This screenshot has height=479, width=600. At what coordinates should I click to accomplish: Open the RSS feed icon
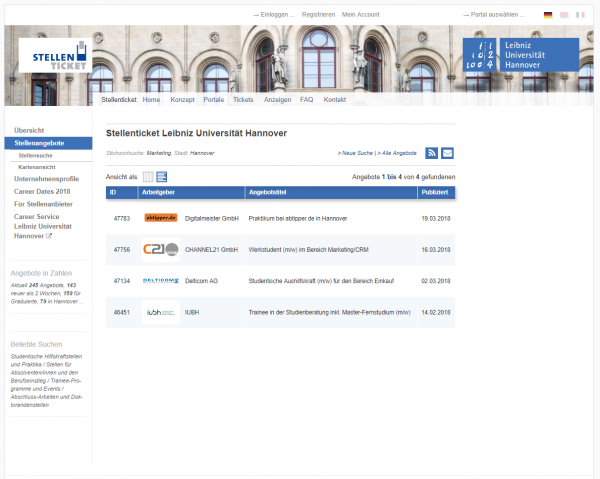[431, 153]
